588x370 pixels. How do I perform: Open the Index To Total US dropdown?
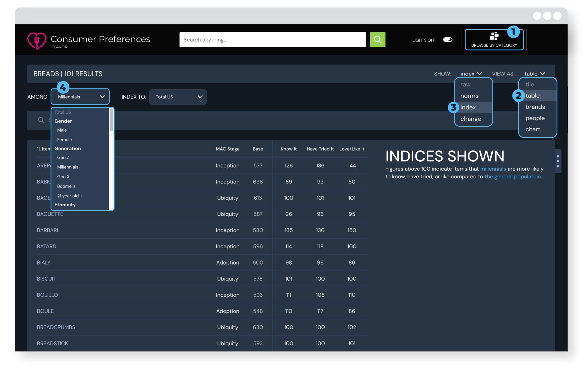pos(178,97)
